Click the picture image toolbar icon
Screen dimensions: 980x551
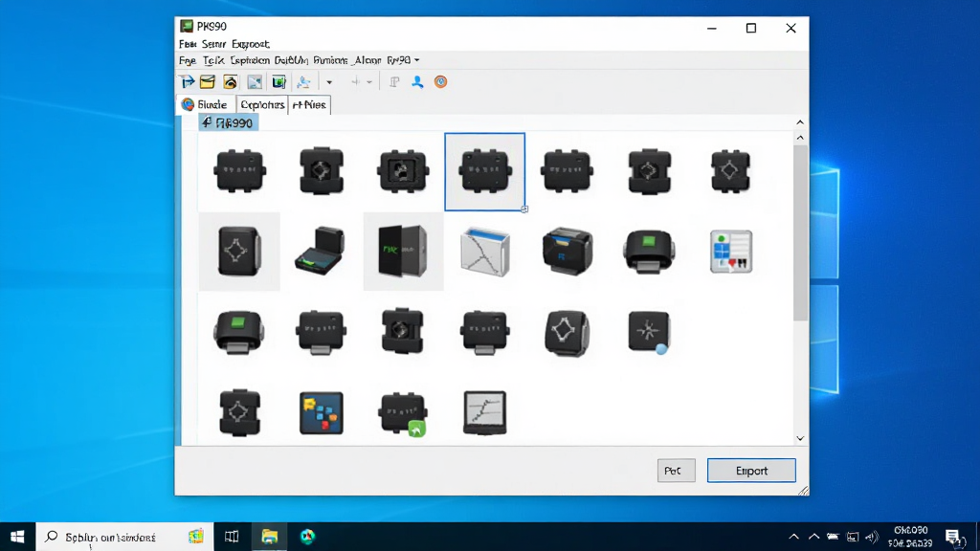tap(255, 82)
